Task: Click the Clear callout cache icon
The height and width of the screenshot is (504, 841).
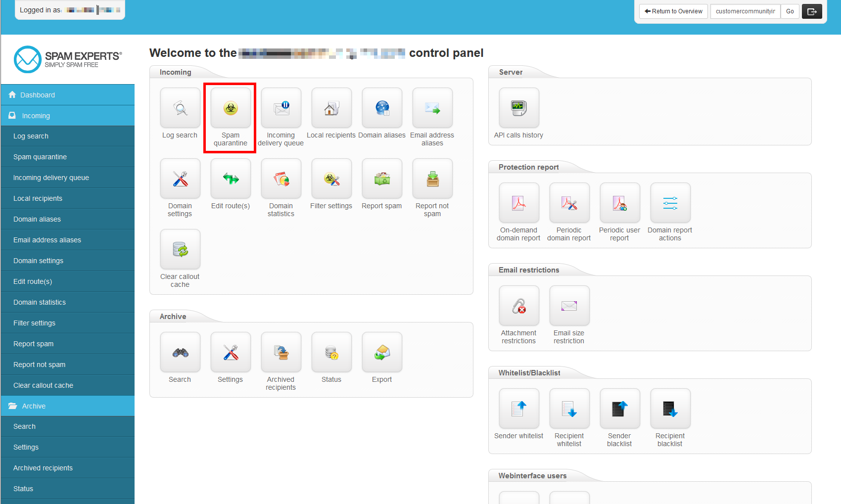Action: pos(180,249)
